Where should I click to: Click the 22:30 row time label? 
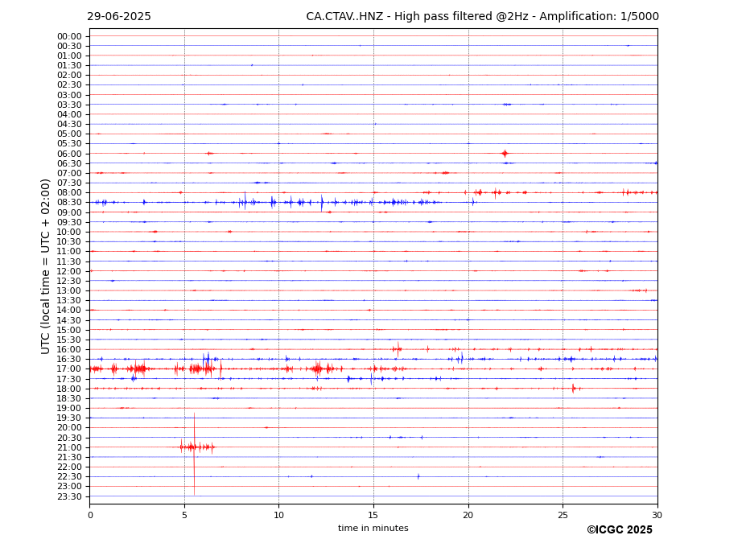69,477
